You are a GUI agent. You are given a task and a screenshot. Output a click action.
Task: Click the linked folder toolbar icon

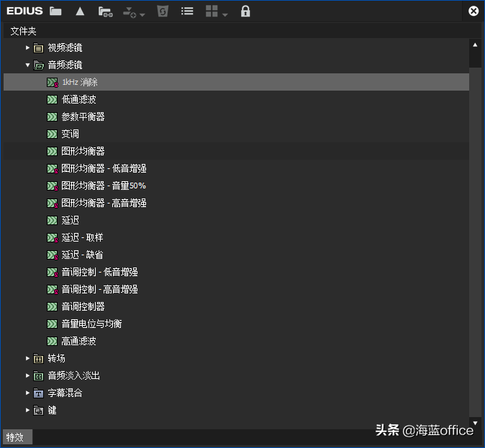[x=105, y=12]
